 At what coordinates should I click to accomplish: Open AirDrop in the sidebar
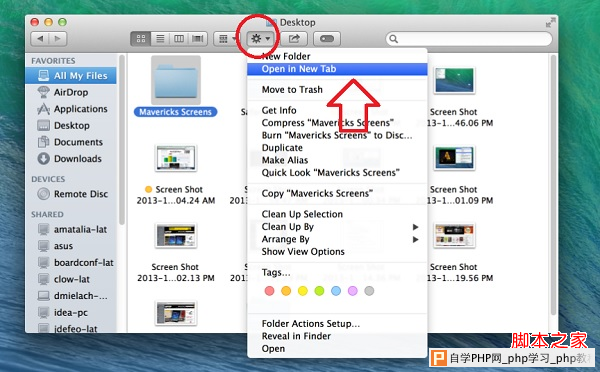pyautogui.click(x=71, y=92)
